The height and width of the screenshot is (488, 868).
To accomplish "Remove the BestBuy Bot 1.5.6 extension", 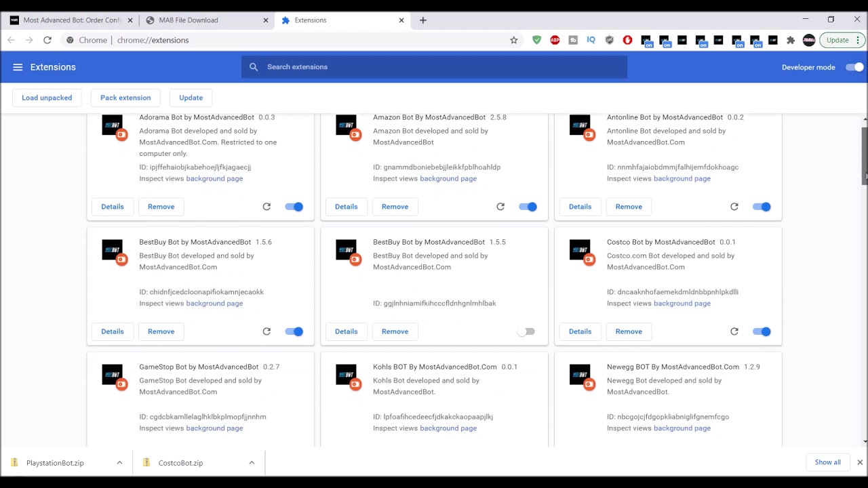I will coord(161,331).
